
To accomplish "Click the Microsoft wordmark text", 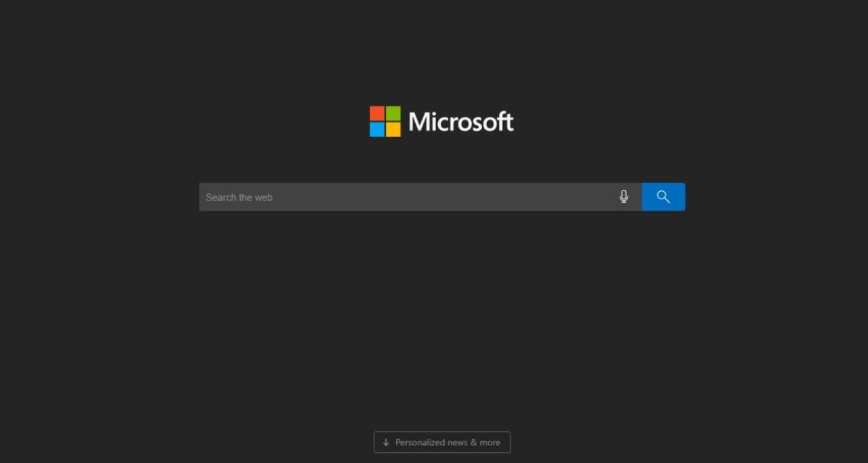I will tap(461, 122).
